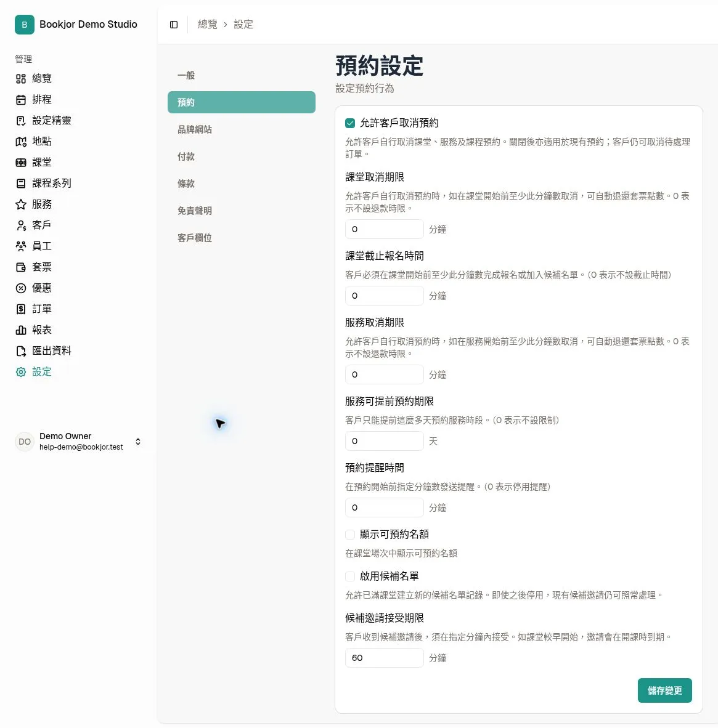Screen dimensions: 718x728
Task: Click the 優惠 percent discount icon
Action: click(21, 288)
